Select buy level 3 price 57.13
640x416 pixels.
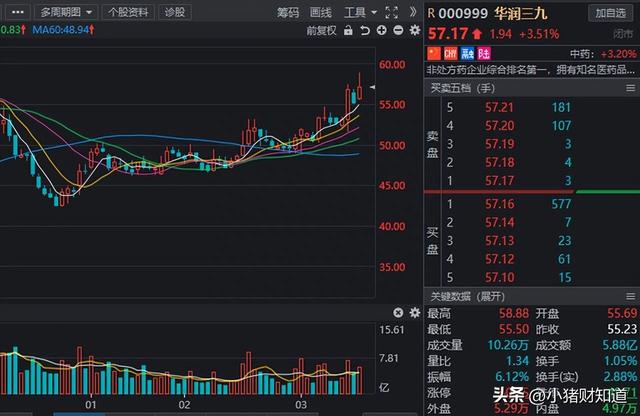tap(499, 240)
